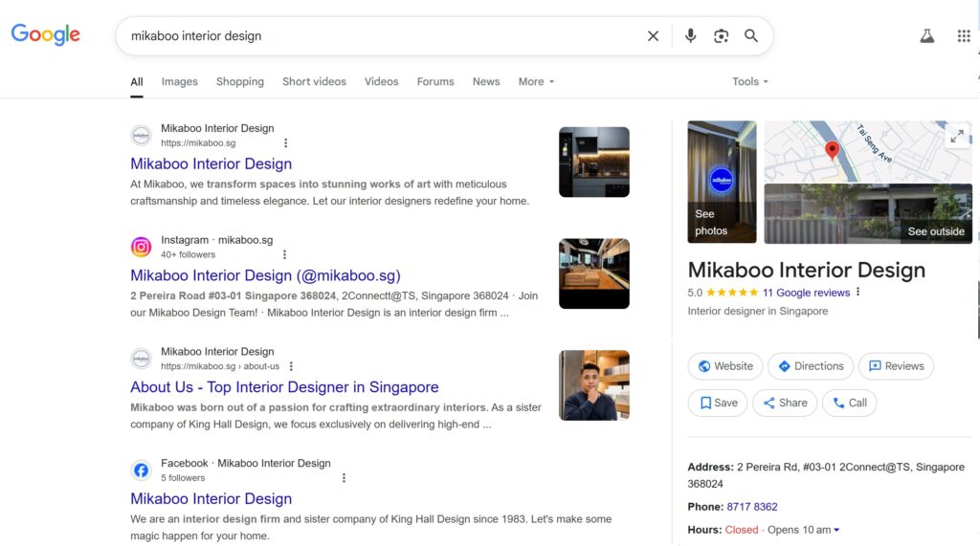This screenshot has height=546, width=980.
Task: Open more options beside Google reviews
Action: pyautogui.click(x=858, y=293)
